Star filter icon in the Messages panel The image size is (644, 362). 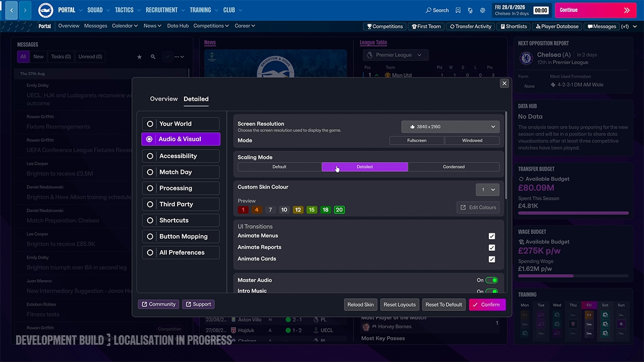pyautogui.click(x=140, y=57)
